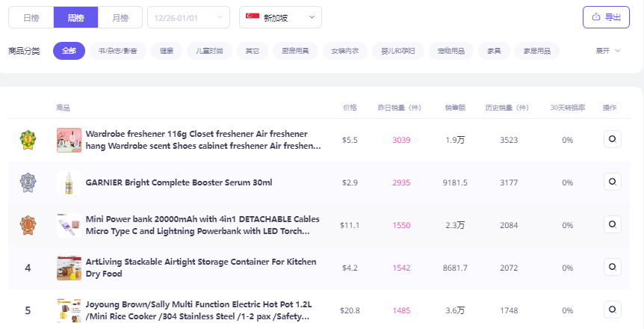Click the 商品分类 label

coord(24,51)
